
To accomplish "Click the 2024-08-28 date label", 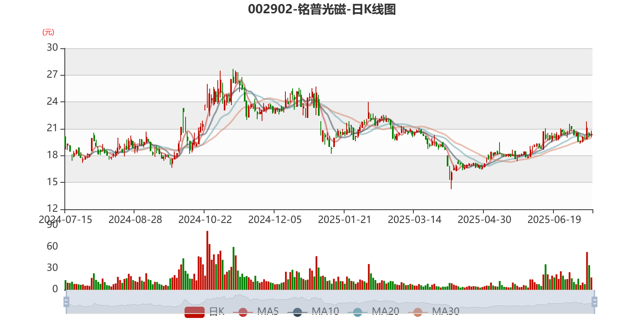I will (x=135, y=220).
